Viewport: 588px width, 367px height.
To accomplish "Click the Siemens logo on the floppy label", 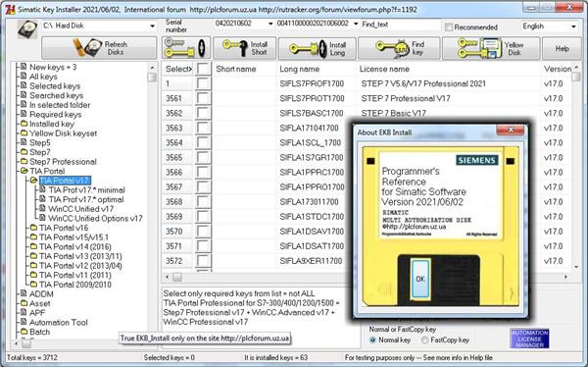I will pyautogui.click(x=477, y=160).
